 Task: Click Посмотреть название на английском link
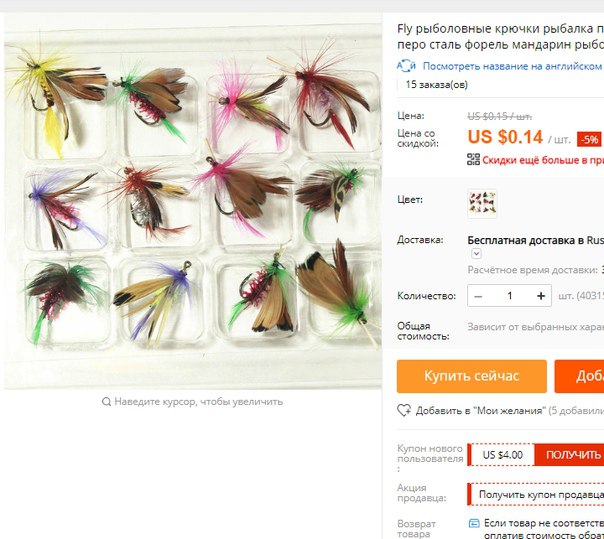coord(512,66)
